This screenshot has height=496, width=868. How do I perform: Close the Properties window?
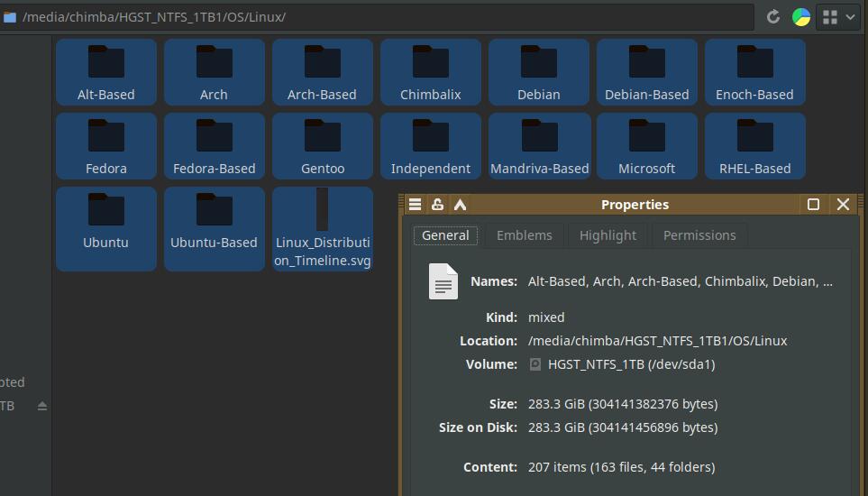[843, 205]
